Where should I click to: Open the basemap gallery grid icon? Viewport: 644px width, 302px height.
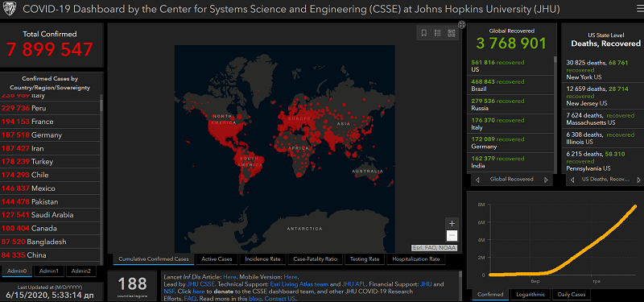[x=452, y=33]
